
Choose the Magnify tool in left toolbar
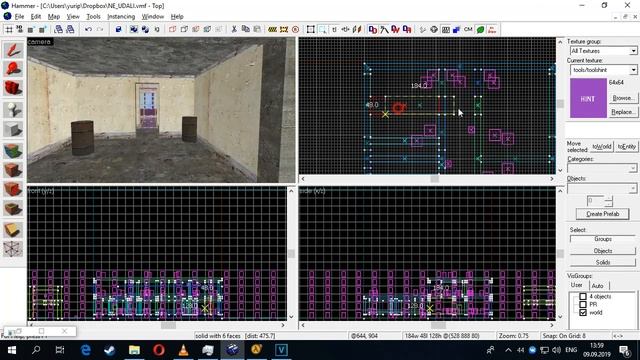[13, 69]
